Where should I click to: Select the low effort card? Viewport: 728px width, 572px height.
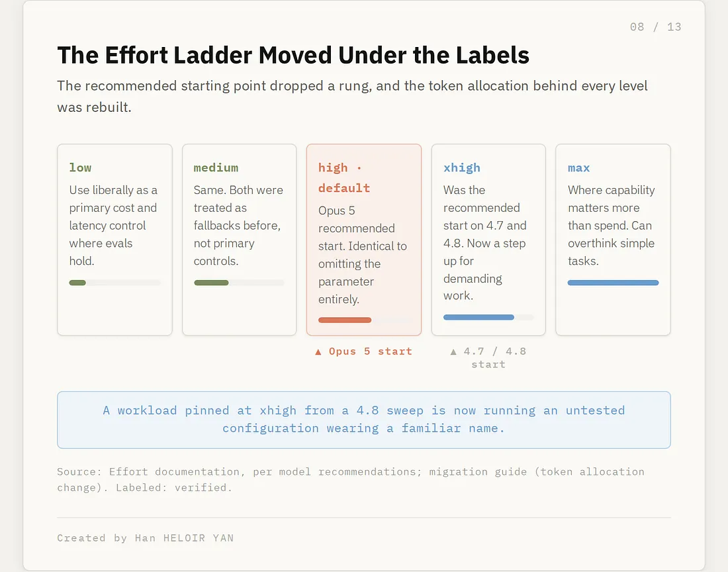point(114,240)
